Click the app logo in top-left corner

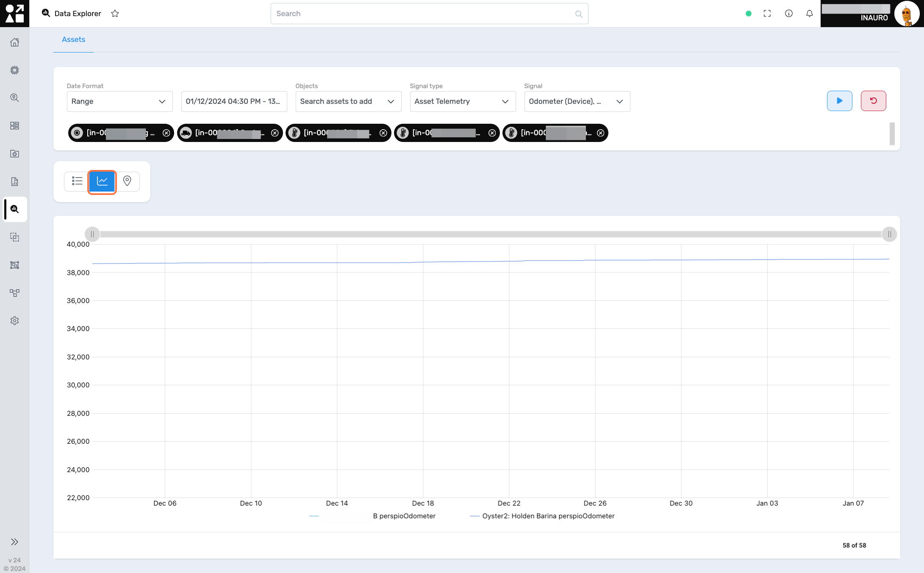[14, 14]
